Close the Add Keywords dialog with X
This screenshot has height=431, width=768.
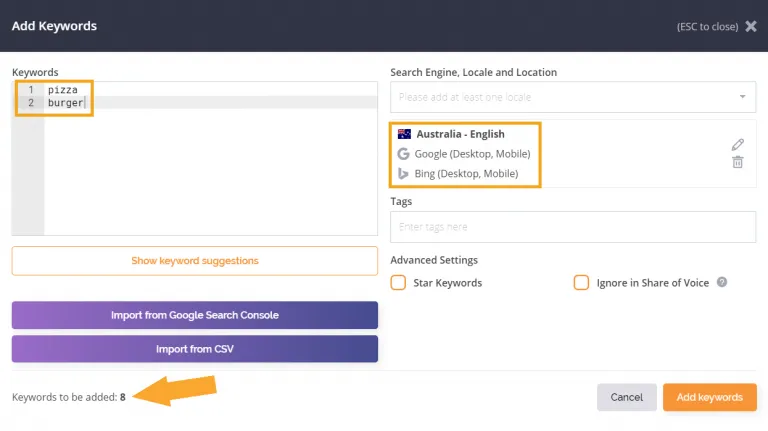[x=751, y=26]
